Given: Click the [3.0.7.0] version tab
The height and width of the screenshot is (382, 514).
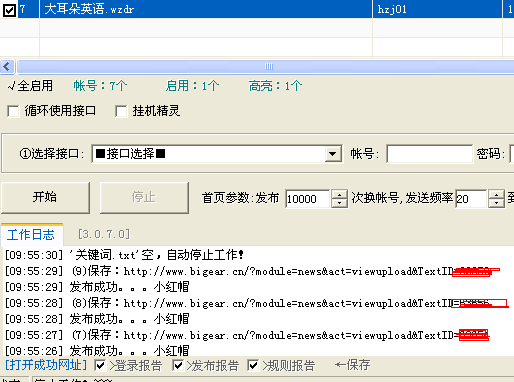Looking at the screenshot, I should pyautogui.click(x=104, y=234).
